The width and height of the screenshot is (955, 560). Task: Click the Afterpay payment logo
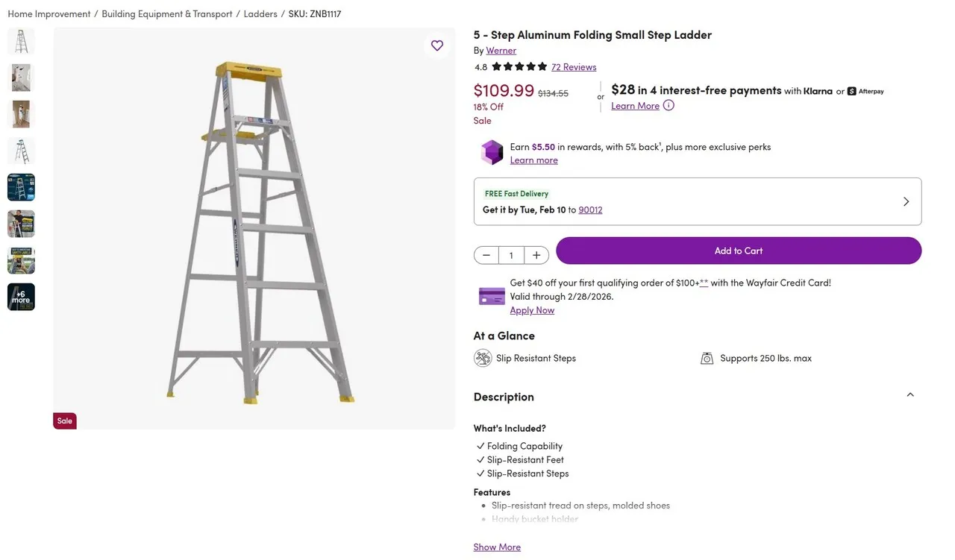pos(867,91)
